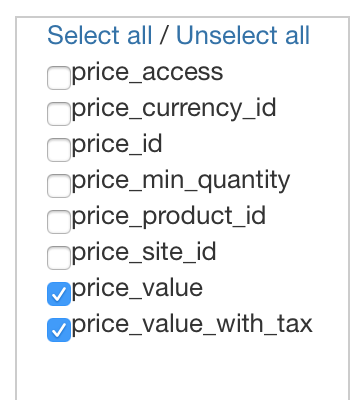Tick the price_currency_id checkbox
This screenshot has width=362, height=400.
coord(59,114)
